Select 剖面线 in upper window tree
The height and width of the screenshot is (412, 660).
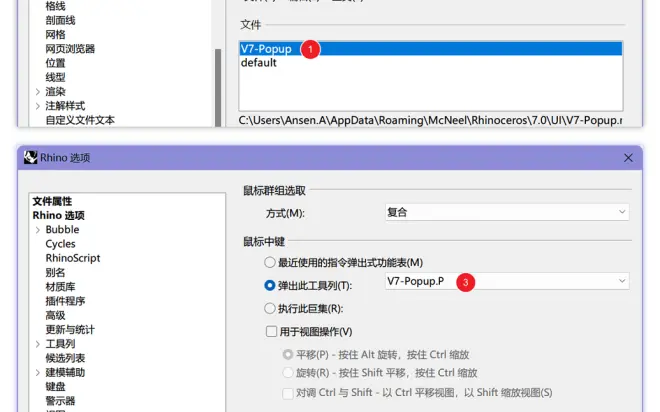pyautogui.click(x=60, y=20)
